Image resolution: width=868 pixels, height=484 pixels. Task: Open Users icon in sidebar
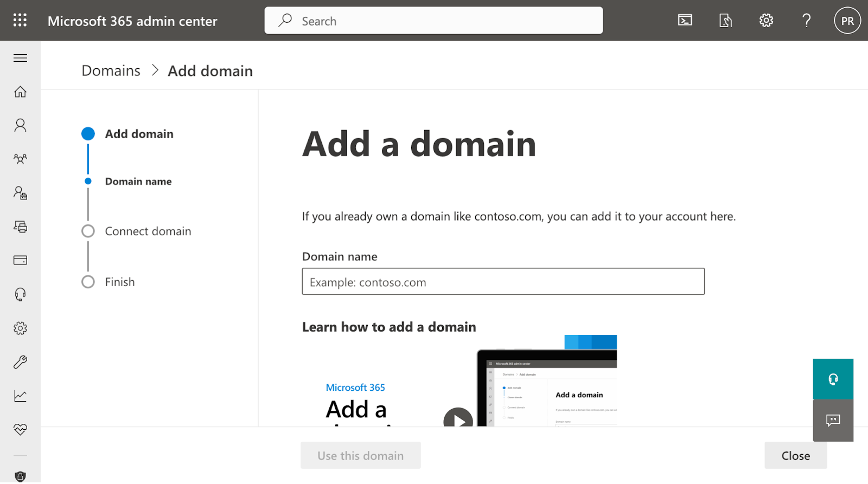[20, 125]
